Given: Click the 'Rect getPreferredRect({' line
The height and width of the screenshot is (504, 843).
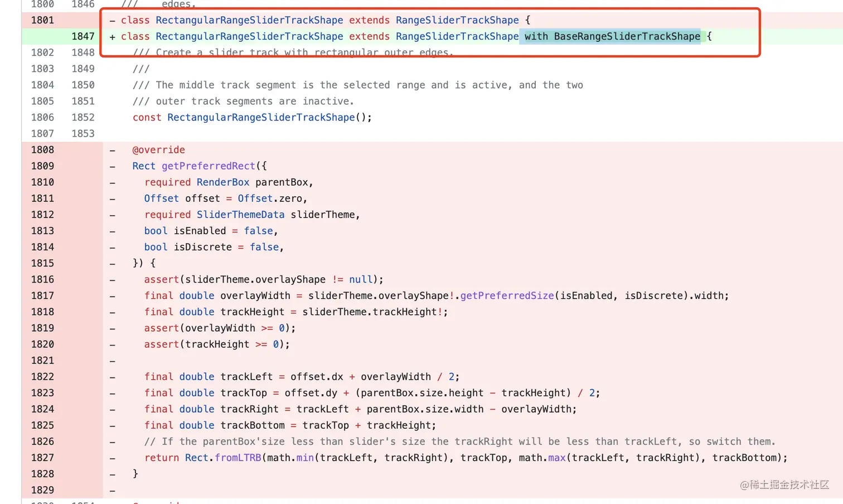Looking at the screenshot, I should (200, 166).
